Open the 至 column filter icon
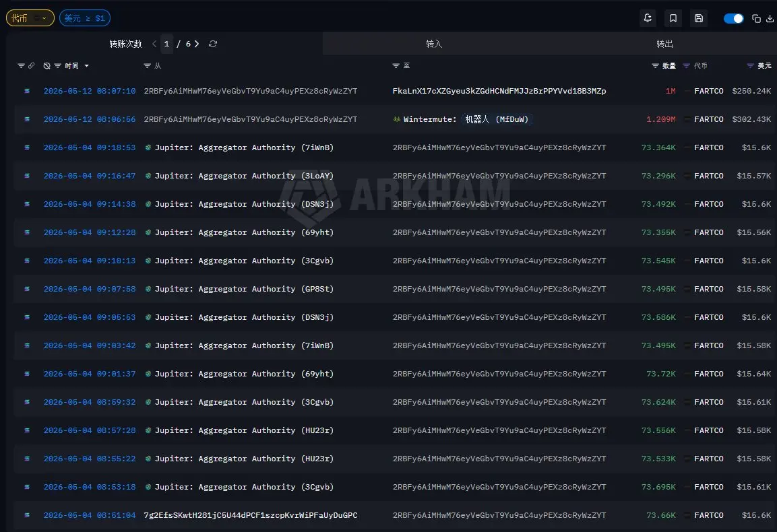Viewport: 777px width, 532px height. click(396, 66)
